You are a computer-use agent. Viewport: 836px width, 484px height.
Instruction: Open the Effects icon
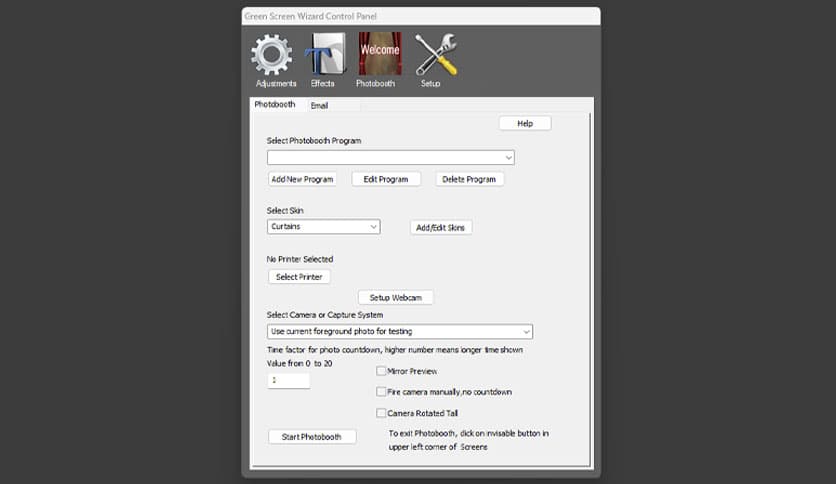[324, 55]
